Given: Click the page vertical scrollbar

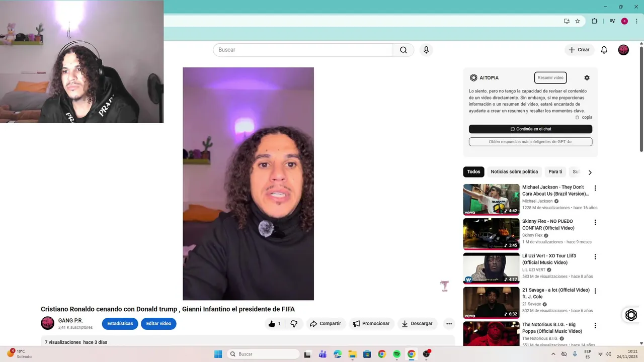Looking at the screenshot, I should [x=641, y=98].
